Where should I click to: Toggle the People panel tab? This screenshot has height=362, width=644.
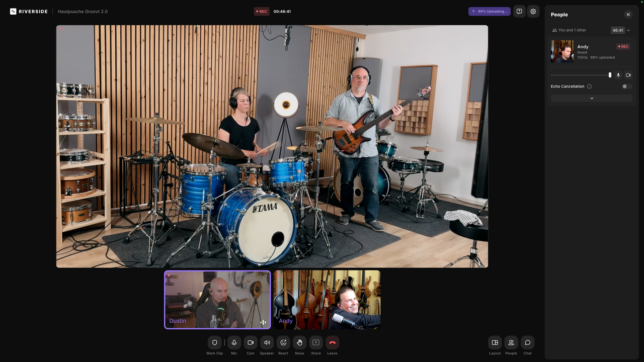click(x=511, y=342)
